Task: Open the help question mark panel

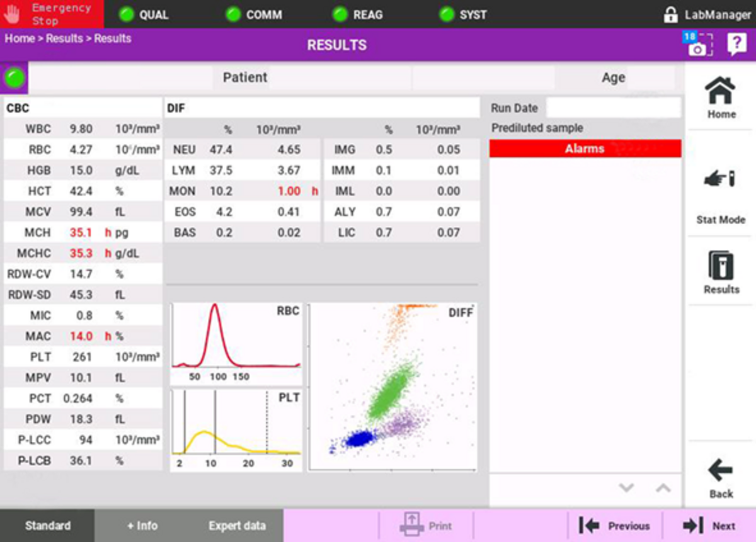Action: [x=737, y=44]
